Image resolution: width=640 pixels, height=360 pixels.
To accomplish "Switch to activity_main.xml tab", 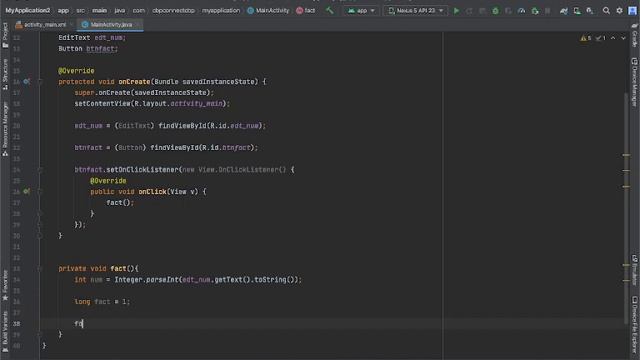I will [44, 24].
